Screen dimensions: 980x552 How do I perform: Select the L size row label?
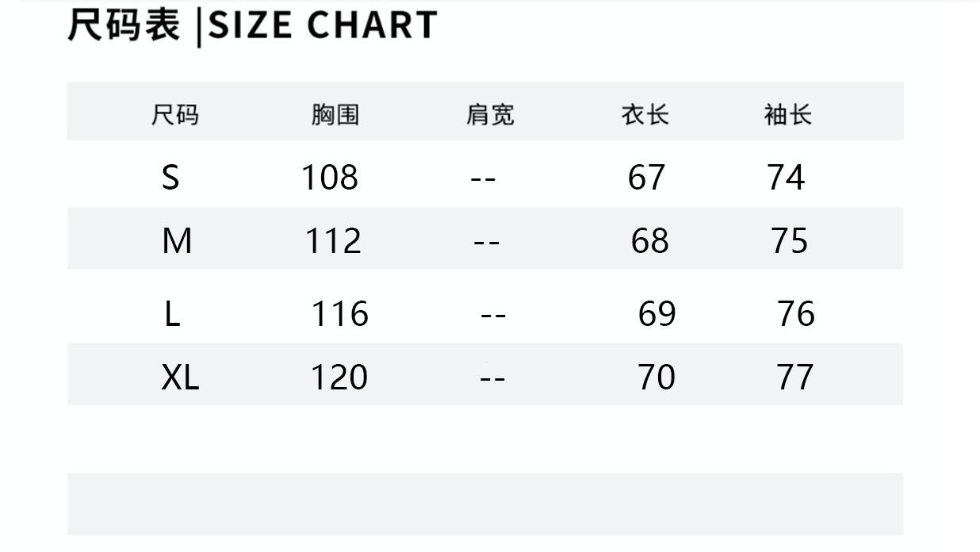pos(173,315)
